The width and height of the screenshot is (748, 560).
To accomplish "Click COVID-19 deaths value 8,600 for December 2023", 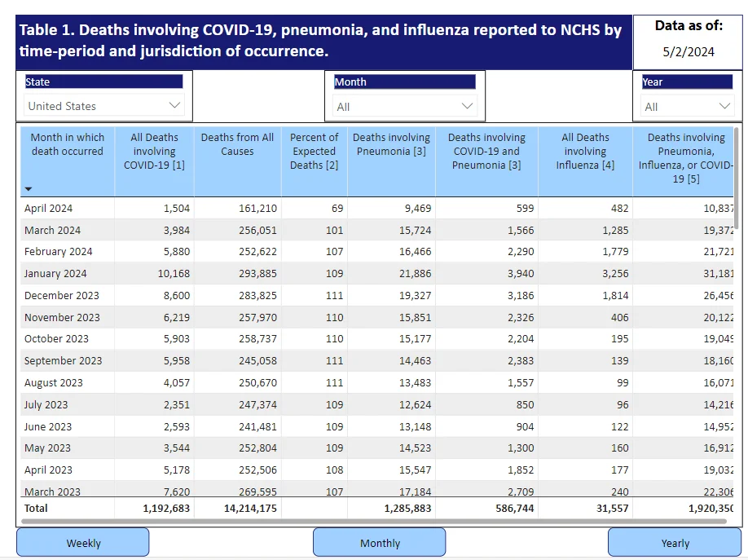I will pos(177,296).
